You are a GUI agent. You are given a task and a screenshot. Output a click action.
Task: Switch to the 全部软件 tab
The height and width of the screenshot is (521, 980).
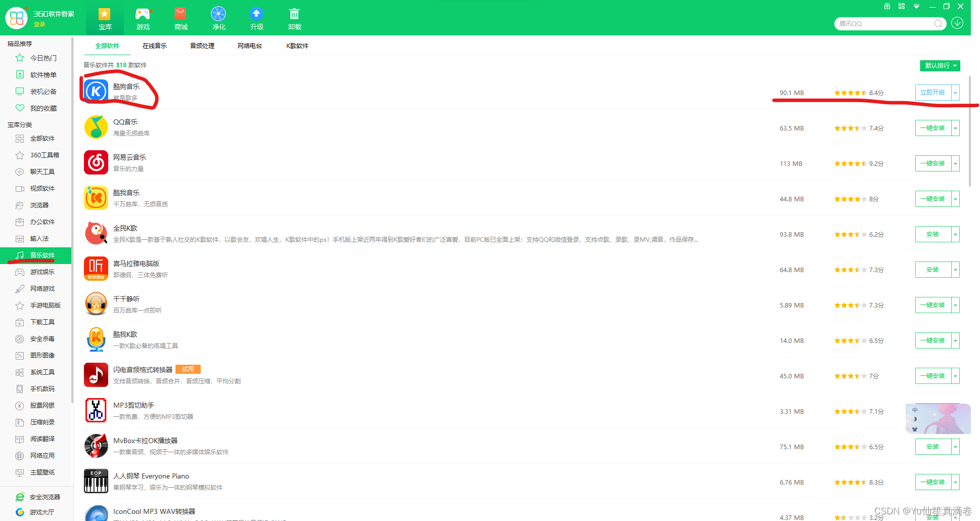point(107,46)
